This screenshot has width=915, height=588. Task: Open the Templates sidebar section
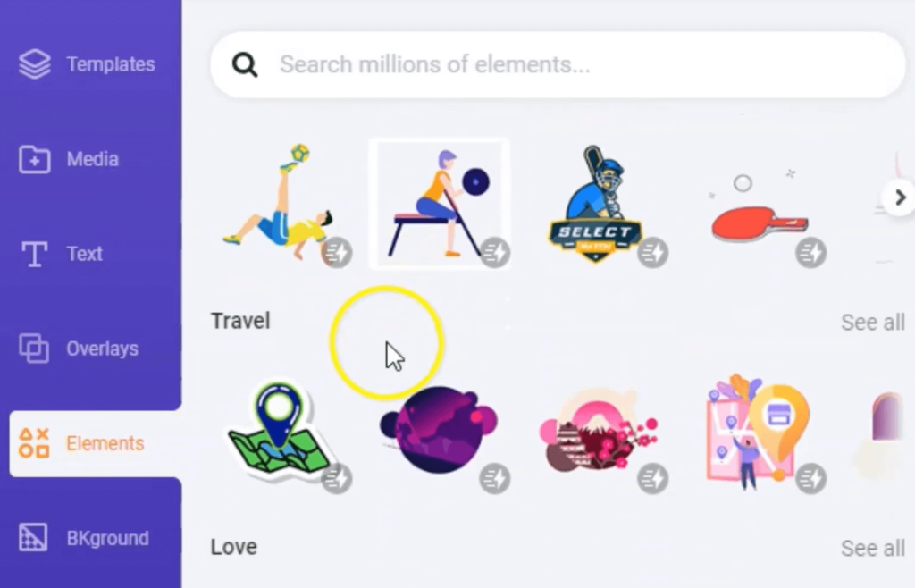pos(88,63)
